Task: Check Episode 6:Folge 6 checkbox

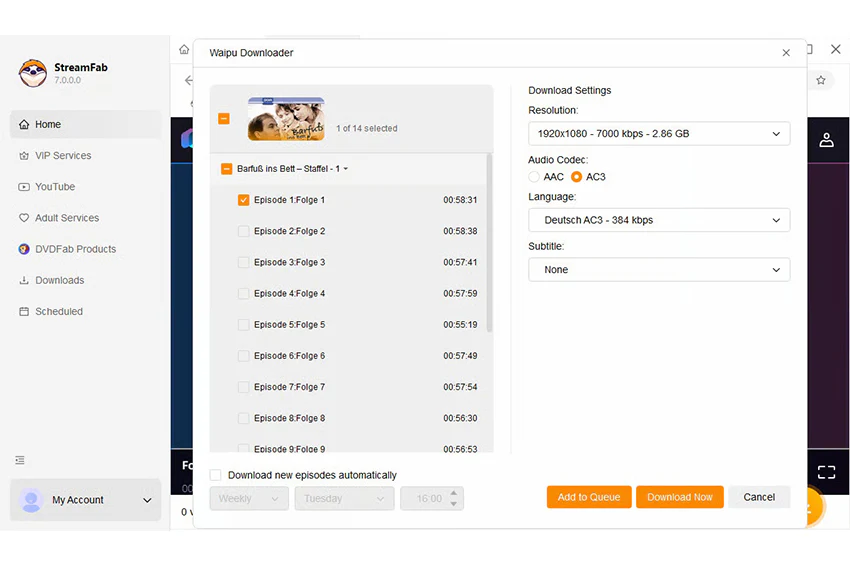Action: (243, 356)
